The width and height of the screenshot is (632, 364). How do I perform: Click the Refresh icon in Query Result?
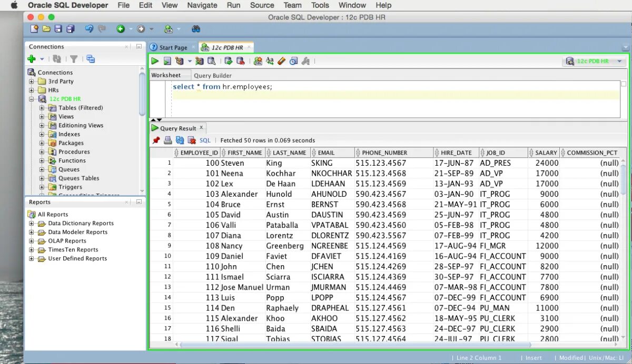[x=180, y=140]
